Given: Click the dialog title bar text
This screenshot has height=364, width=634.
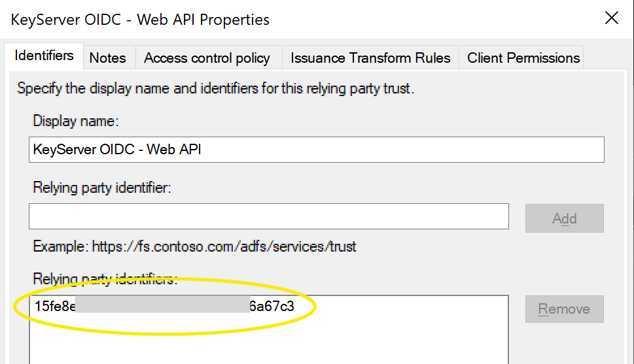Looking at the screenshot, I should click(140, 20).
